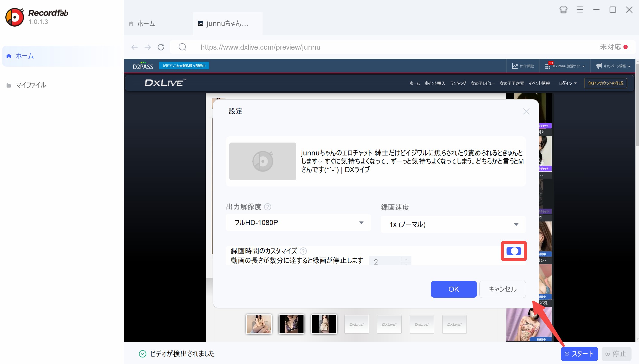Viewport: 639px width, 364px height.
Task: Open the skin/theme shirt icon
Action: click(563, 10)
